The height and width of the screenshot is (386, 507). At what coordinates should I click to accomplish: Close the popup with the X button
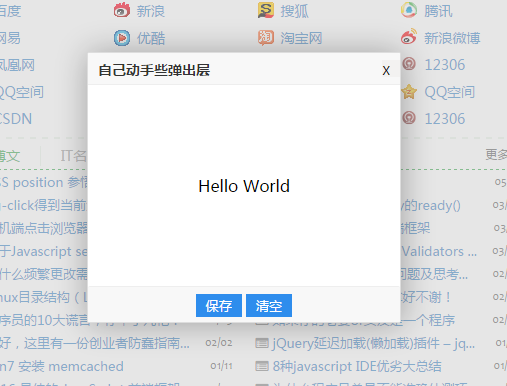[x=386, y=70]
